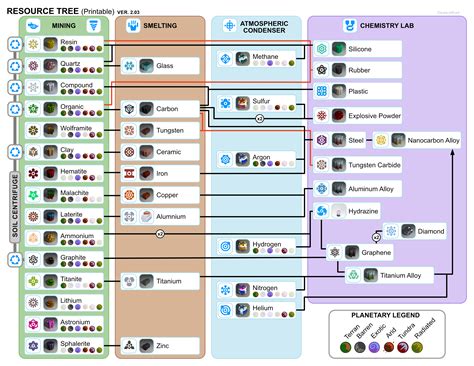This screenshot has height=366, width=474.
Task: Click the Titanite ore icon
Action: pos(50,281)
